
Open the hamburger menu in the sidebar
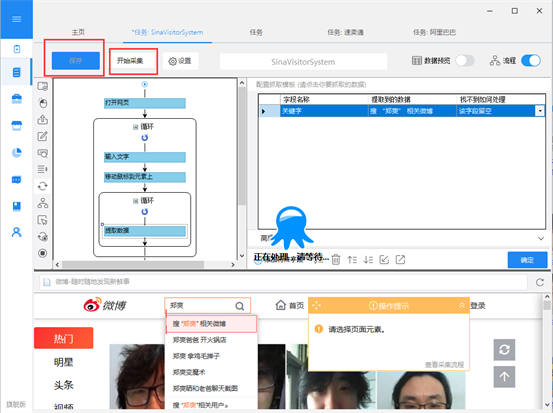[17, 19]
